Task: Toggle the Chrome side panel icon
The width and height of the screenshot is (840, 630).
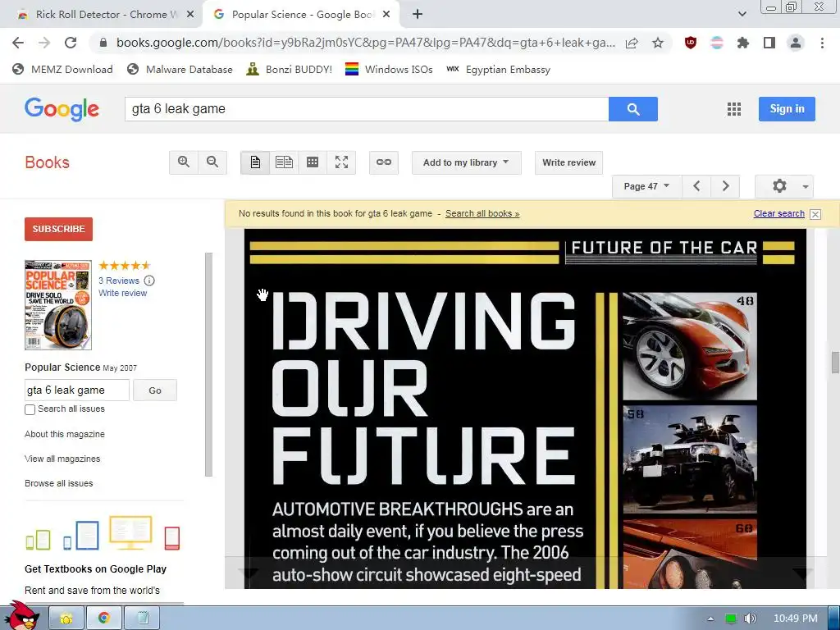Action: pyautogui.click(x=769, y=43)
